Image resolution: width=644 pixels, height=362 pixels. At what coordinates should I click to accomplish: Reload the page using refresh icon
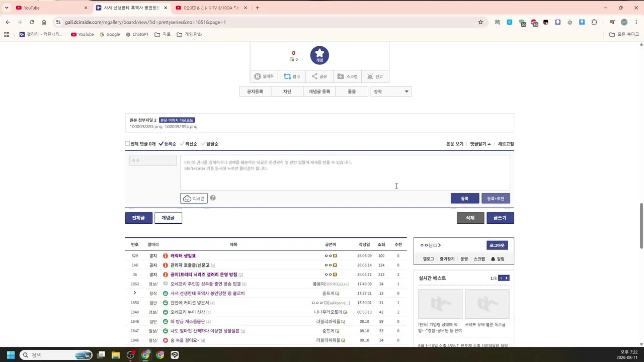tap(32, 22)
